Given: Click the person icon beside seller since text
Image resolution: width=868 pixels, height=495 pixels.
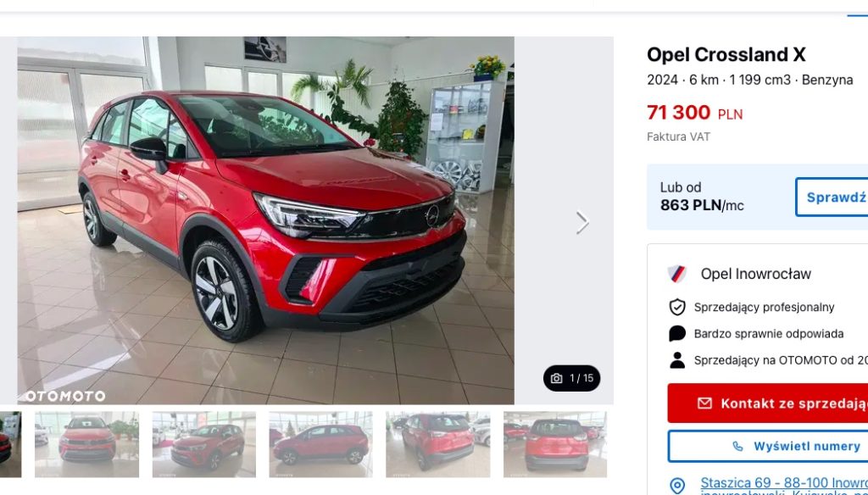Looking at the screenshot, I should pyautogui.click(x=677, y=360).
